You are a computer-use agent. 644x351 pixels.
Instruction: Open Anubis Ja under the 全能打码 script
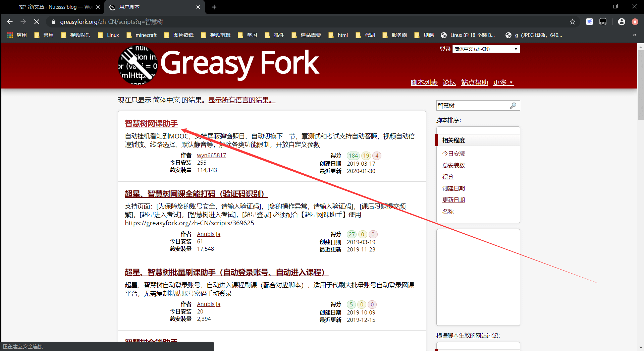pyautogui.click(x=209, y=234)
